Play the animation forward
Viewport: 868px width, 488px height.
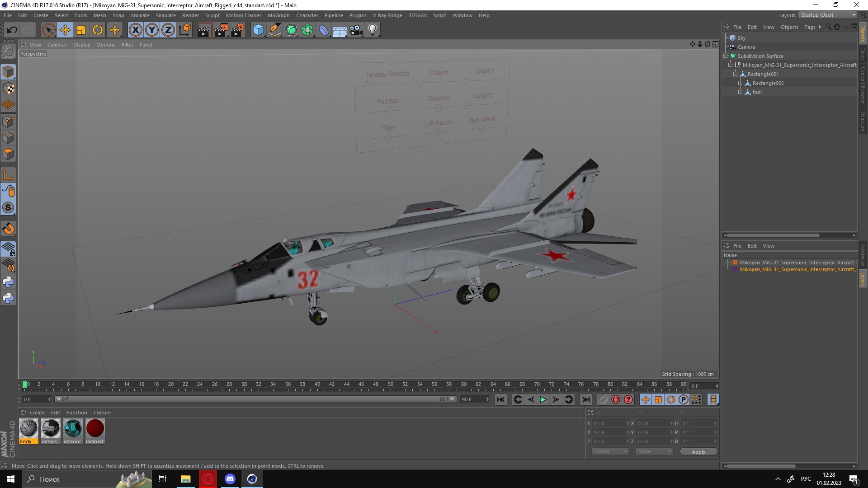(x=543, y=399)
